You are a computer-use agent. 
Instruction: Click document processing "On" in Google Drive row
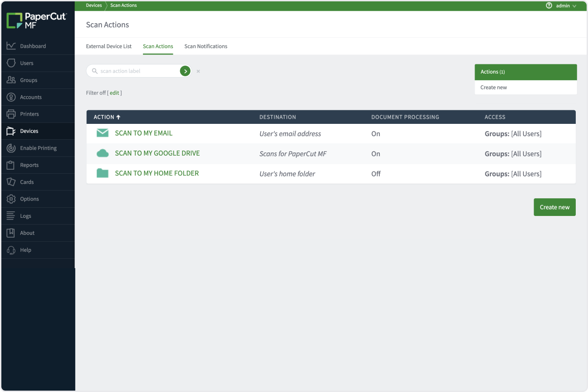click(376, 154)
